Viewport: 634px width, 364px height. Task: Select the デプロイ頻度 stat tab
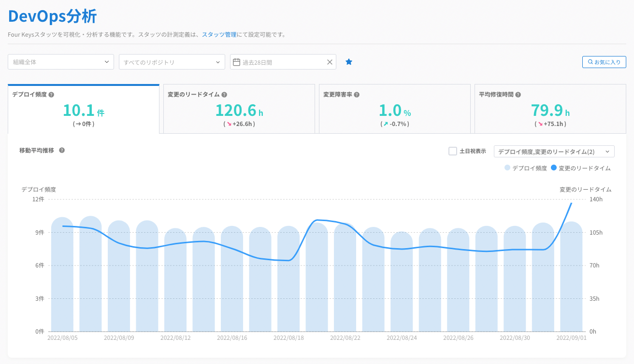tap(84, 109)
